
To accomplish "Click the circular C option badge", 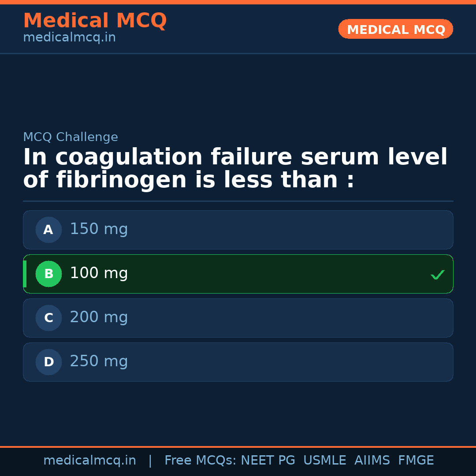I will [48, 318].
